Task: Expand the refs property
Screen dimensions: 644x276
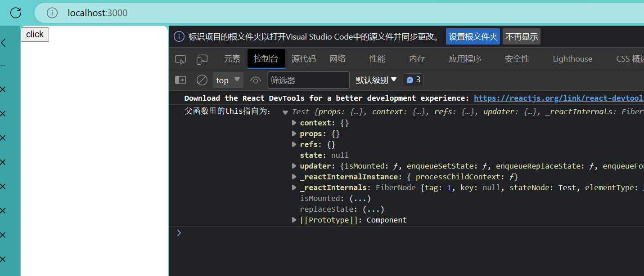Action: tap(294, 144)
